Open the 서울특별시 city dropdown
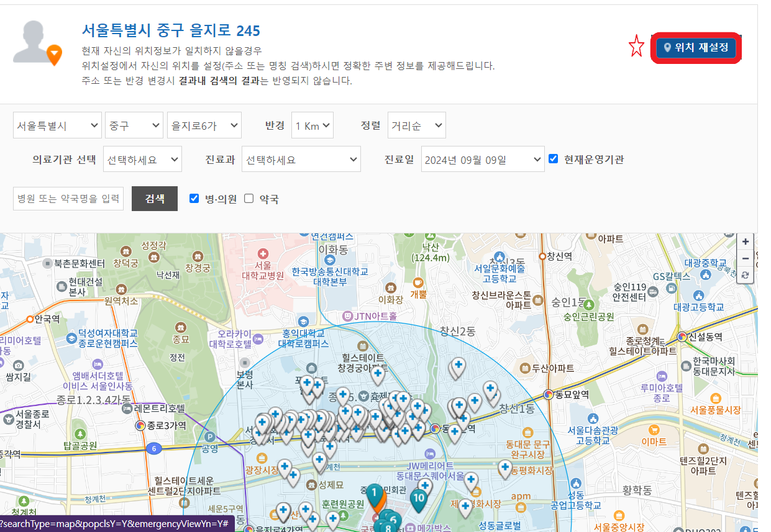This screenshot has width=771, height=532. pos(57,125)
